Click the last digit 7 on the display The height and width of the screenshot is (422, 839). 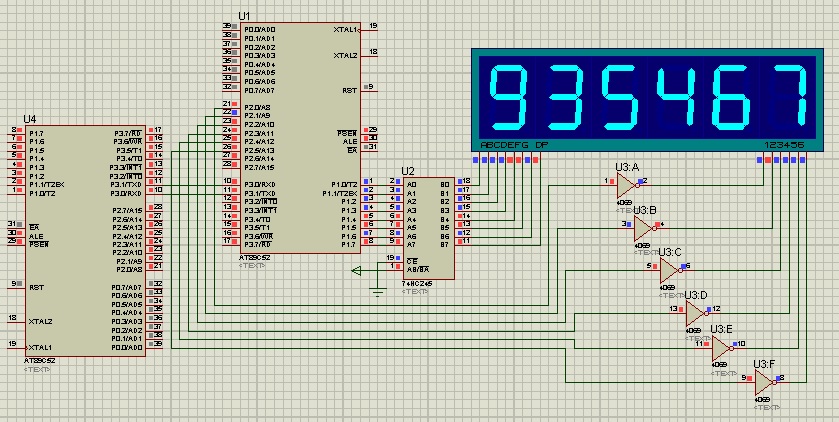790,97
